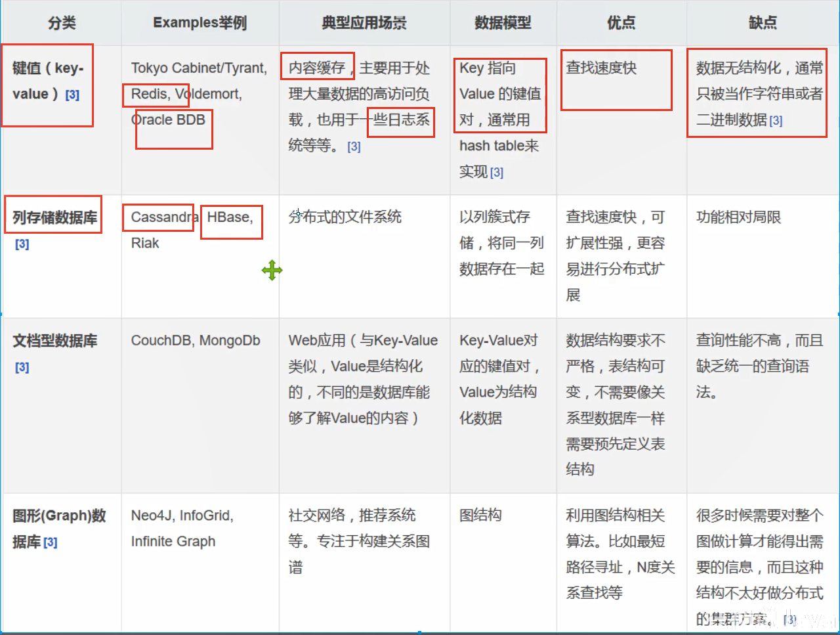Click the word Cassandra
840x635 pixels.
click(x=165, y=217)
